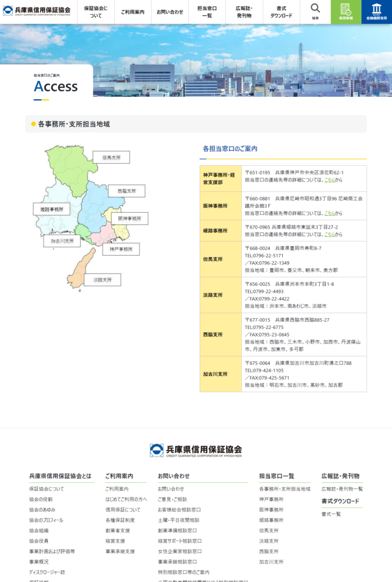Open footer link 創業準備相談窓口

point(177,530)
